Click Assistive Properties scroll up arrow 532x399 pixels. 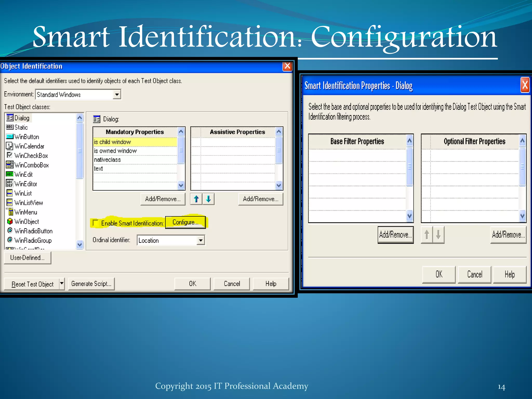pyautogui.click(x=279, y=132)
